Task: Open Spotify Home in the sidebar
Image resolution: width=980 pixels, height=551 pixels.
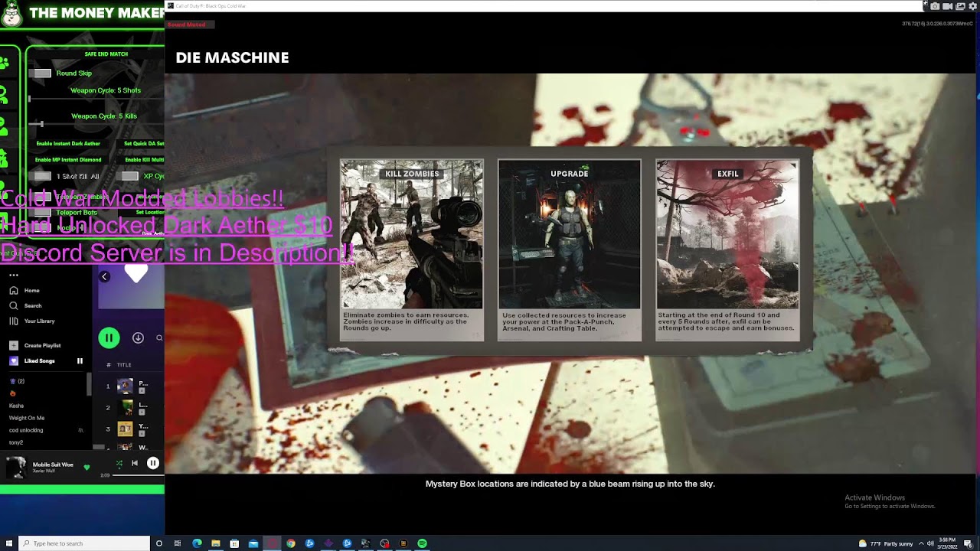Action: (x=24, y=291)
